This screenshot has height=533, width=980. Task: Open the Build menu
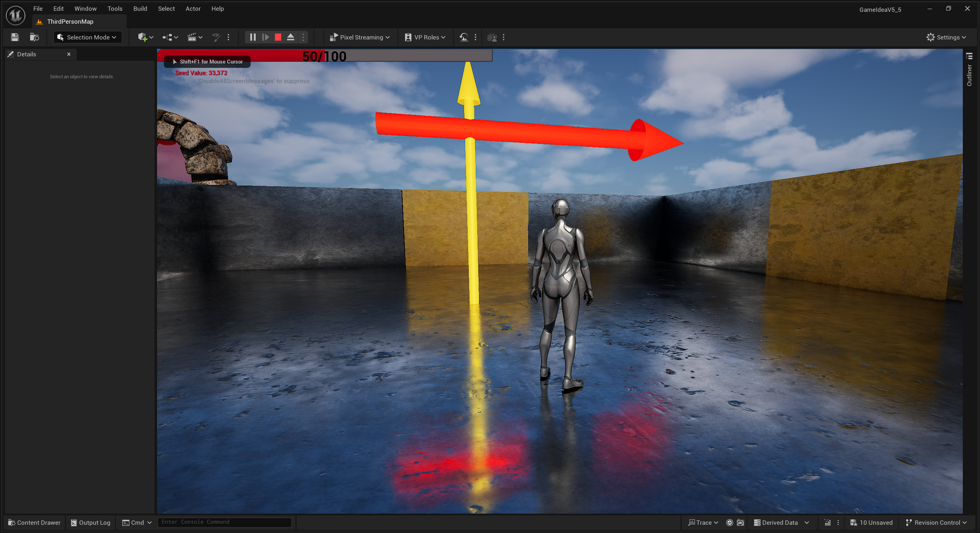pyautogui.click(x=140, y=8)
